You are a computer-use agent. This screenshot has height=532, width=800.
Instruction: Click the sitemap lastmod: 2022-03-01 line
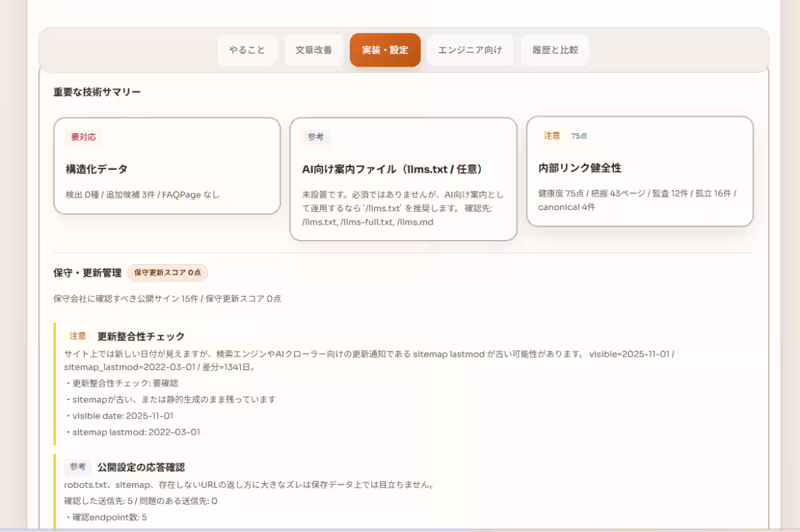(x=132, y=432)
